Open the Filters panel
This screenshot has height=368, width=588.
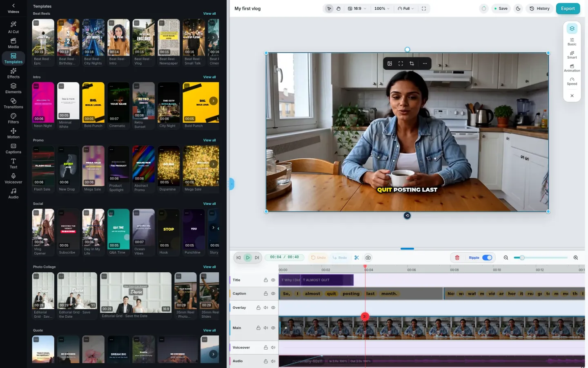point(13,118)
